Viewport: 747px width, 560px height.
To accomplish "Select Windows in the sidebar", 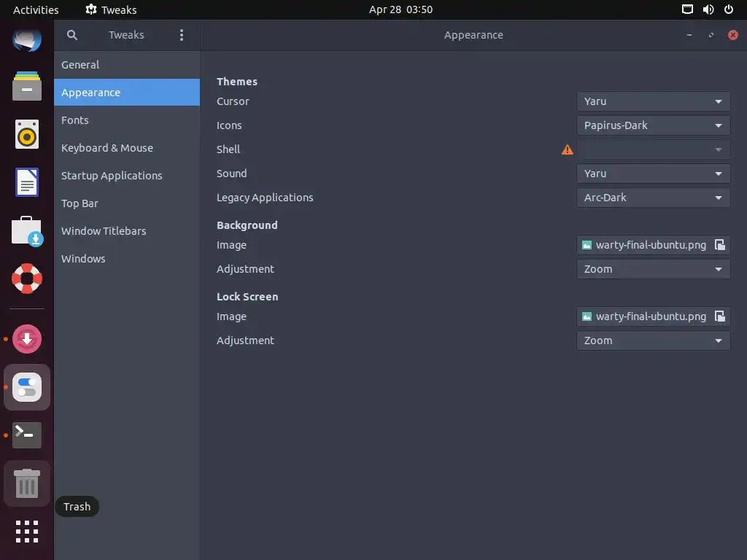I will pos(127,259).
